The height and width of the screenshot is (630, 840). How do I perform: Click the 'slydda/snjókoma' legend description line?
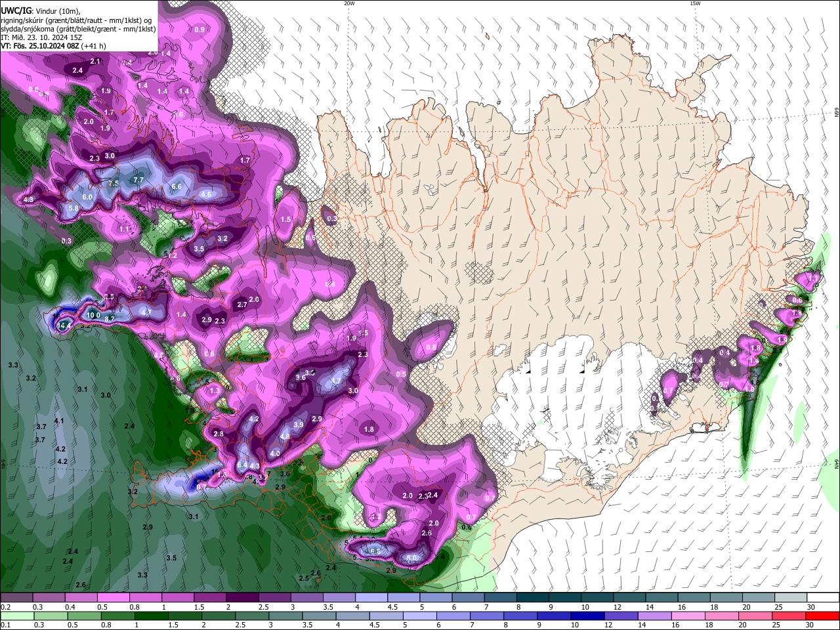pyautogui.click(x=79, y=29)
